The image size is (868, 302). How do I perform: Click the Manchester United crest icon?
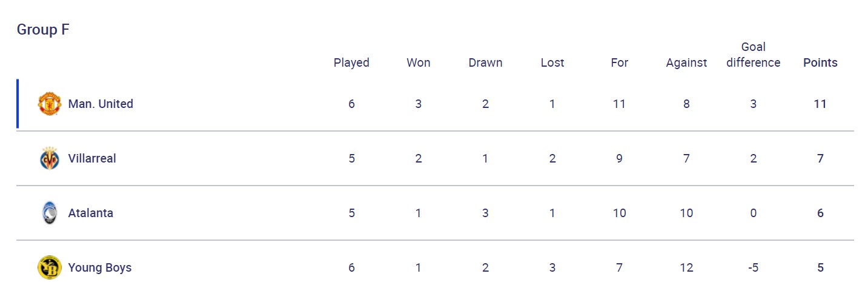(x=49, y=104)
